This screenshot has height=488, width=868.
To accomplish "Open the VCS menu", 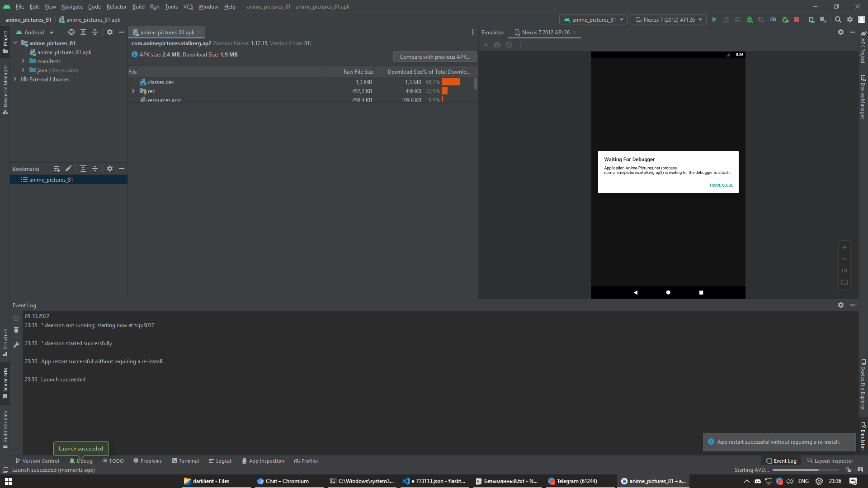I will coord(188,7).
